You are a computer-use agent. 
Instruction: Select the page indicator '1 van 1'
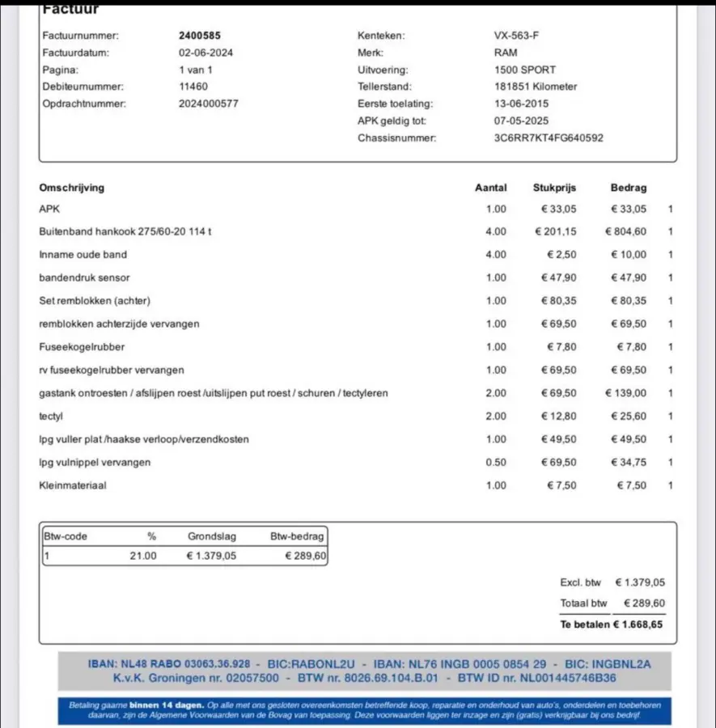coord(196,70)
